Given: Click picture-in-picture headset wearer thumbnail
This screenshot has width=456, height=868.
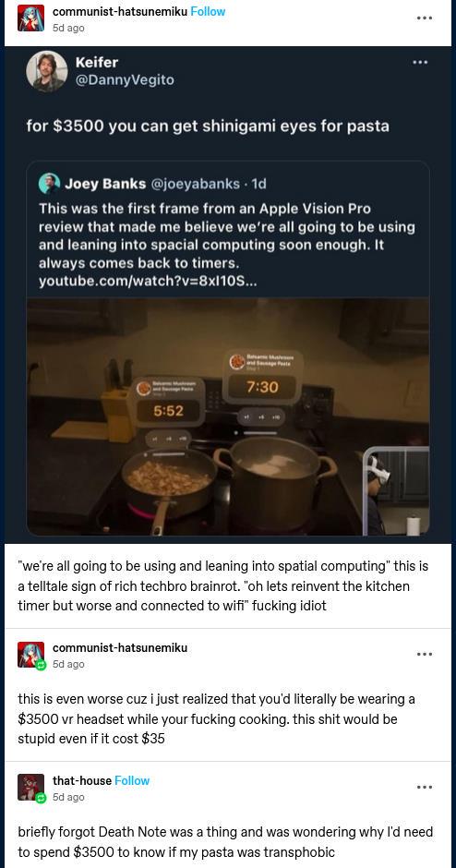Looking at the screenshot, I should click(x=396, y=491).
